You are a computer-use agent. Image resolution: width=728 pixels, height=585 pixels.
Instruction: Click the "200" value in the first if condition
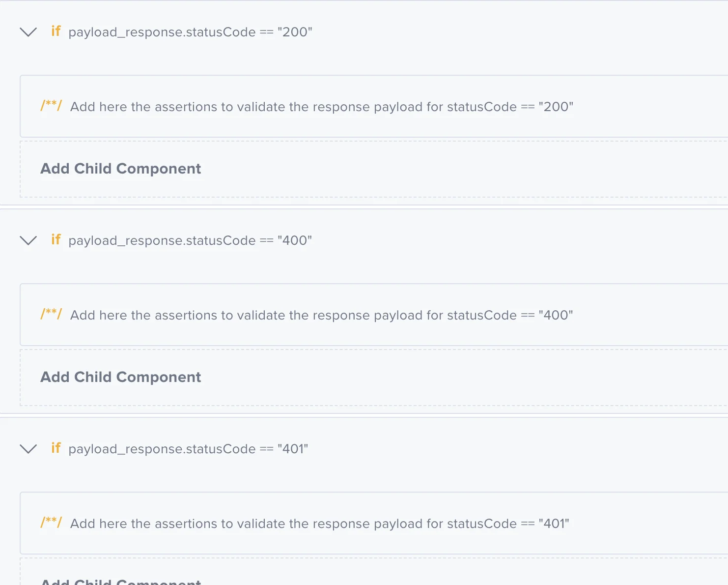pos(295,32)
